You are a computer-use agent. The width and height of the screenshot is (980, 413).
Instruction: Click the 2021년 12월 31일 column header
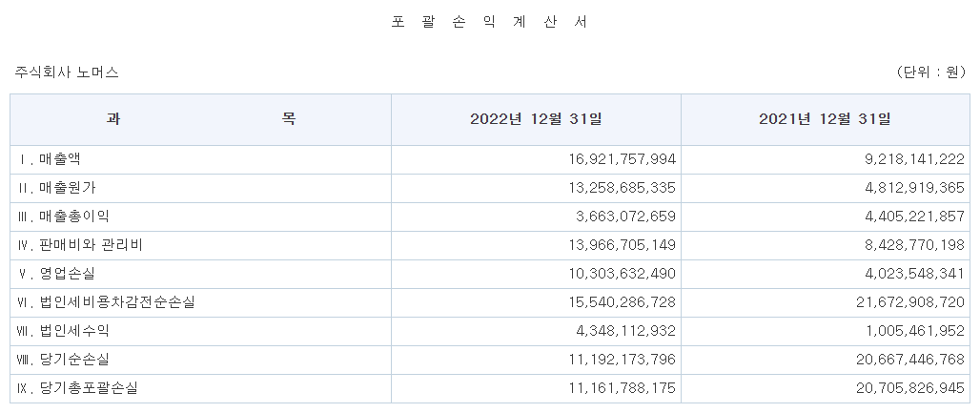coord(826,119)
